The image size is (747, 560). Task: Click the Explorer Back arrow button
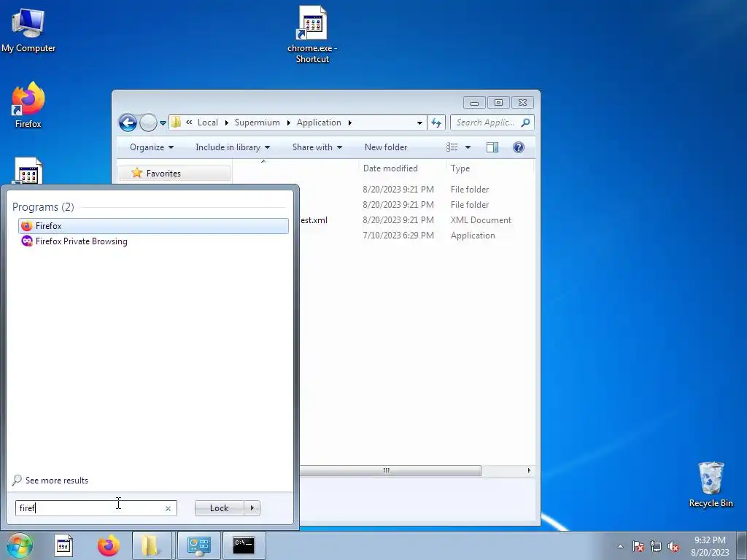pos(128,122)
